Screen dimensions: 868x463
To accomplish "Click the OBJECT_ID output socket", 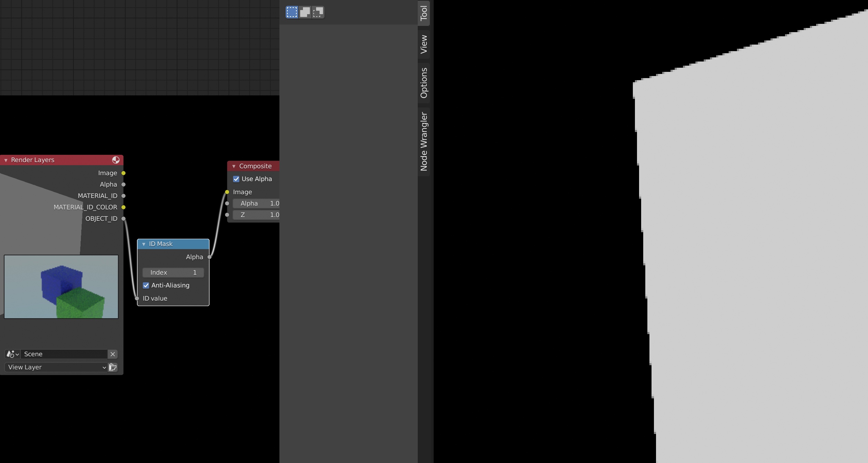I will coord(123,219).
